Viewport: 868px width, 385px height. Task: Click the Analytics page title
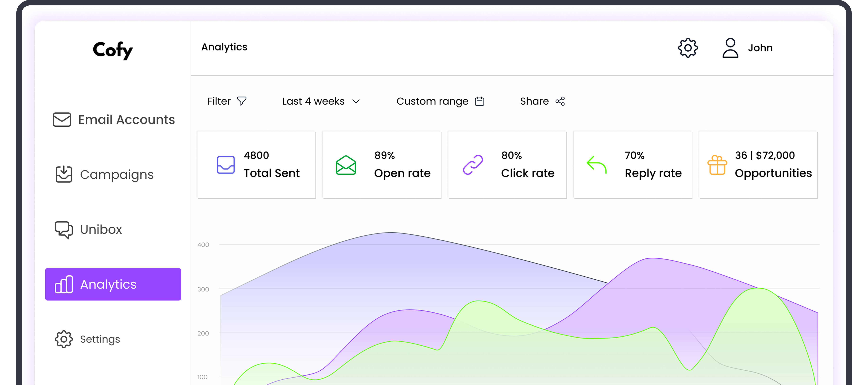pos(224,47)
